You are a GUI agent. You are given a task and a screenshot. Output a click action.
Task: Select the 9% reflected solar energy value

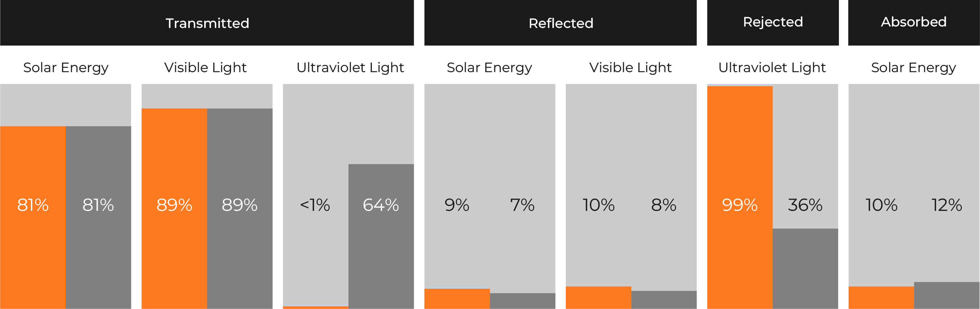point(457,205)
